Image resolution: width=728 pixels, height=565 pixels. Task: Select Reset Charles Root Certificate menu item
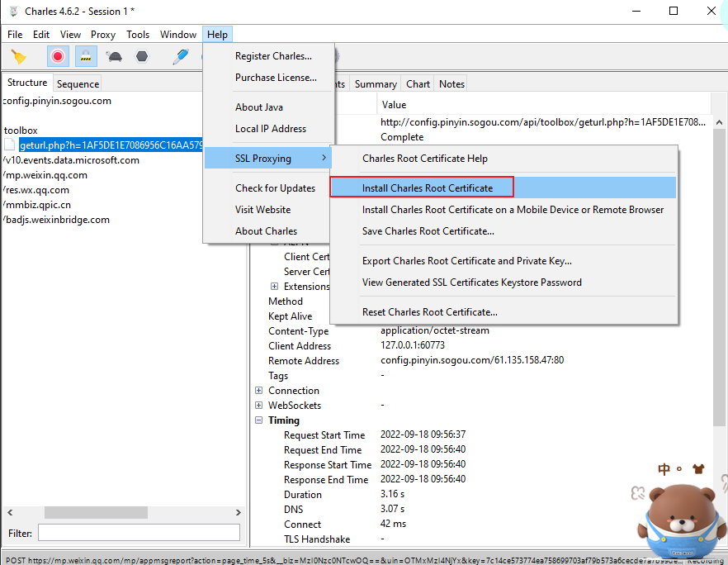[x=429, y=312]
